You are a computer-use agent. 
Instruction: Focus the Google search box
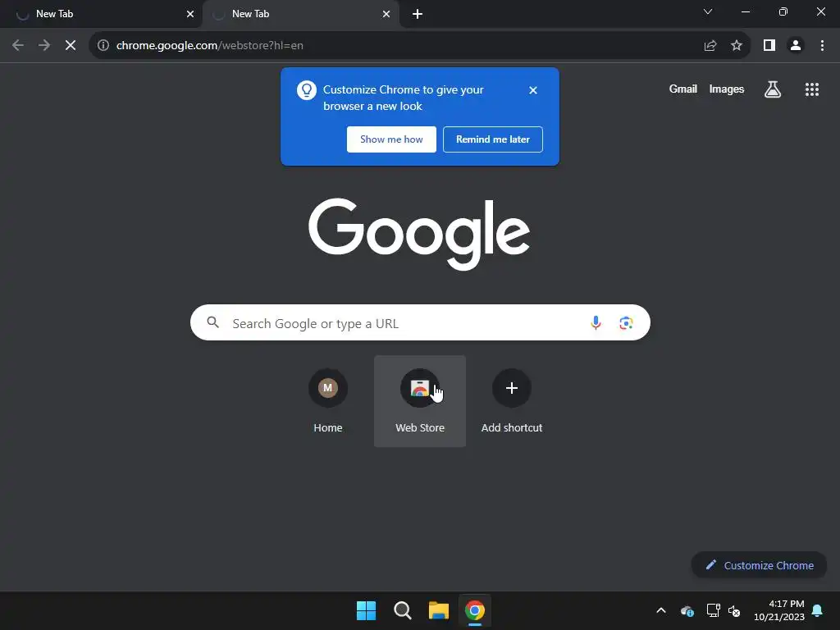pyautogui.click(x=420, y=322)
